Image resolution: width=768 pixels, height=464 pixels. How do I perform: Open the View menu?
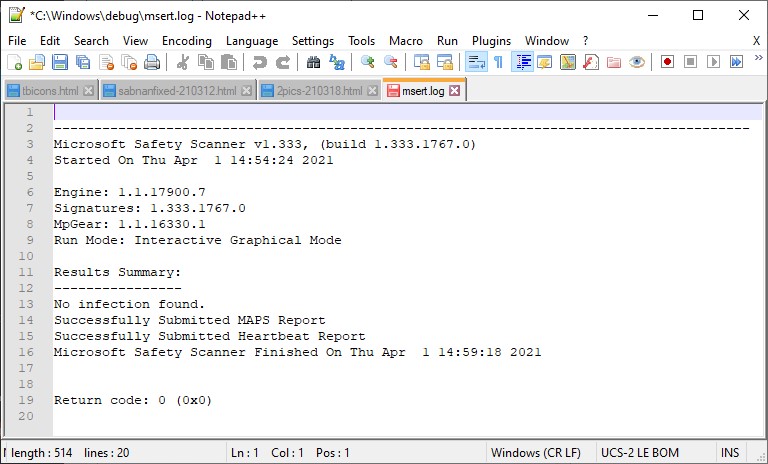[135, 41]
